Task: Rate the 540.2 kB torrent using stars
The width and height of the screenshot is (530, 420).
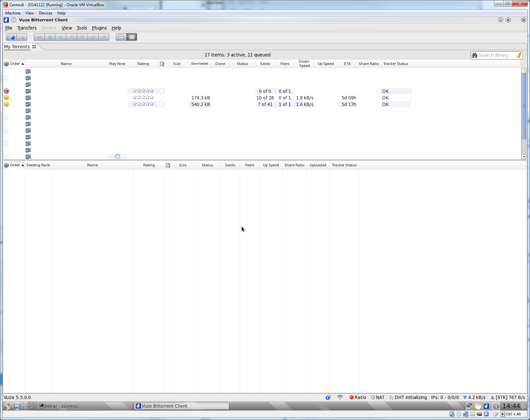Action: click(143, 104)
